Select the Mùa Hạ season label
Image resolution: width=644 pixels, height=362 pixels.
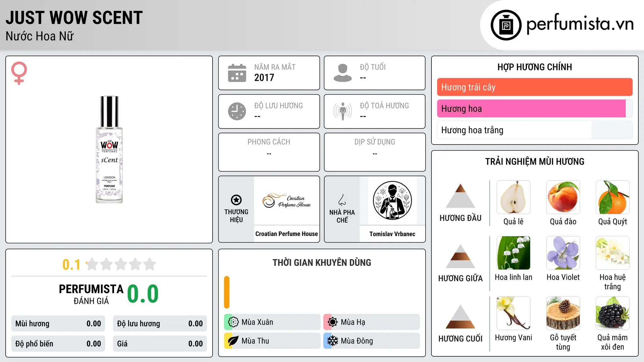[353, 322]
